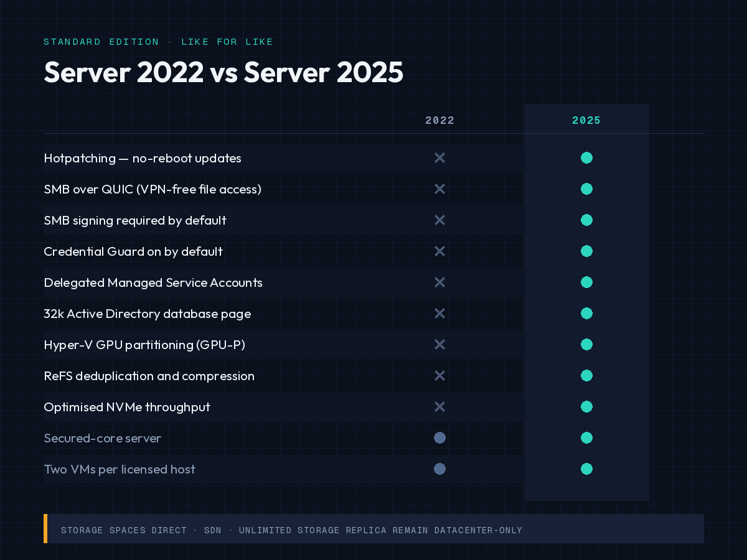Viewport: 747px width, 560px height.
Task: Click 2025 dot for Optimised NVMe throughput
Action: pos(586,407)
